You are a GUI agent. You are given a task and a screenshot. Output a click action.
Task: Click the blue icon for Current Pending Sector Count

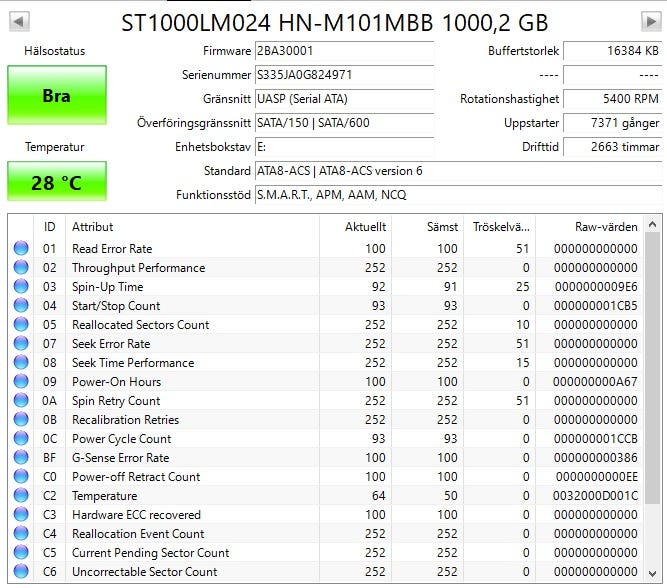[x=21, y=553]
